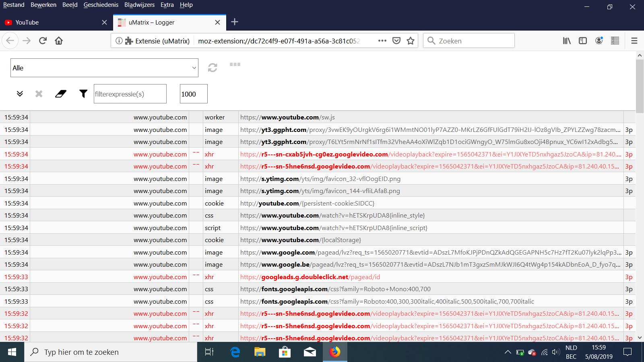Click the scrollbar's bottom arrow

[x=640, y=338]
